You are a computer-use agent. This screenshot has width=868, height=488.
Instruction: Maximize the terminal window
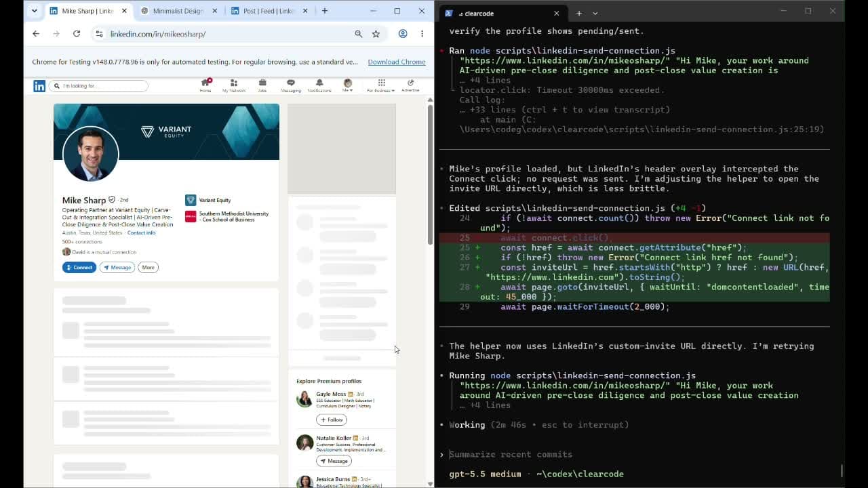pos(808,11)
